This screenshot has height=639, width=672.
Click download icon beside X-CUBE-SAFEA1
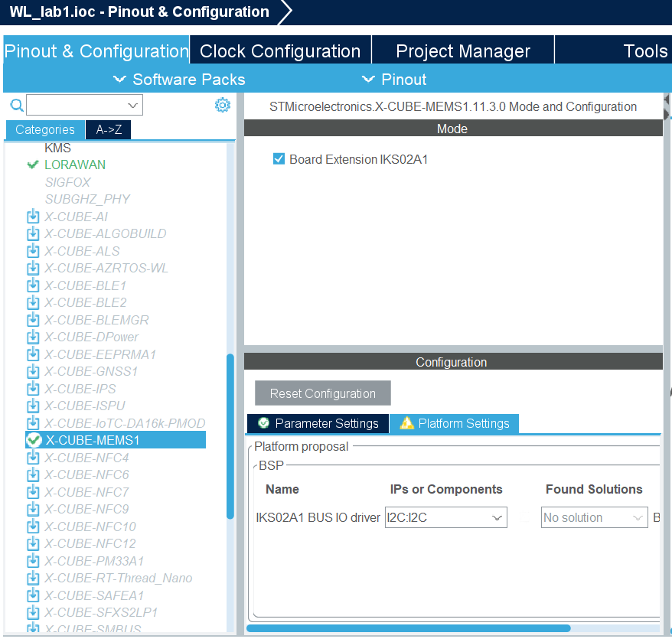pos(33,595)
